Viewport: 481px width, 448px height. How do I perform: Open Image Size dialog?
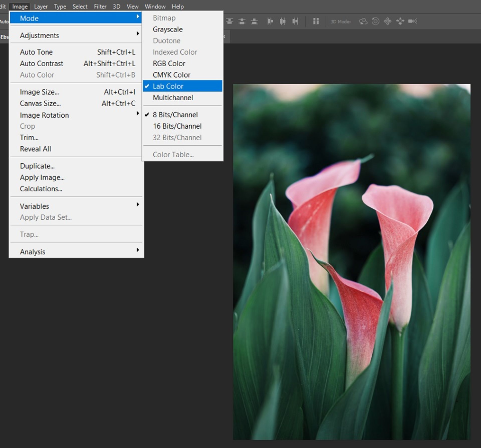39,92
